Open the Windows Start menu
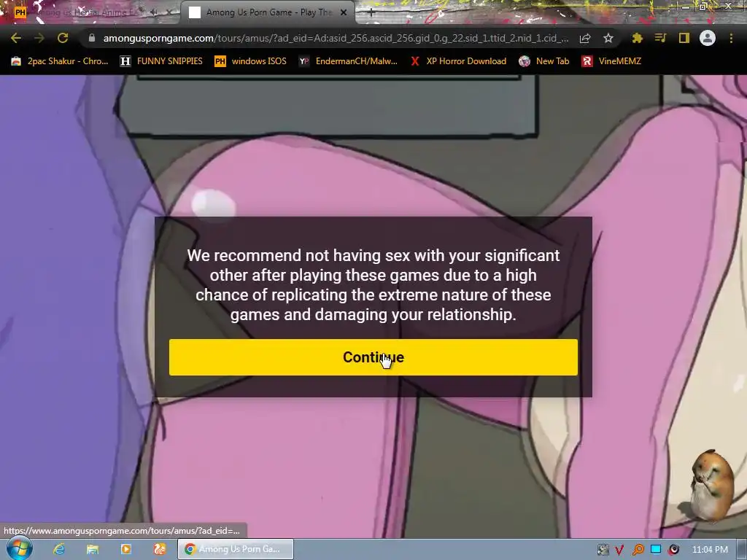This screenshot has height=560, width=747. click(20, 548)
